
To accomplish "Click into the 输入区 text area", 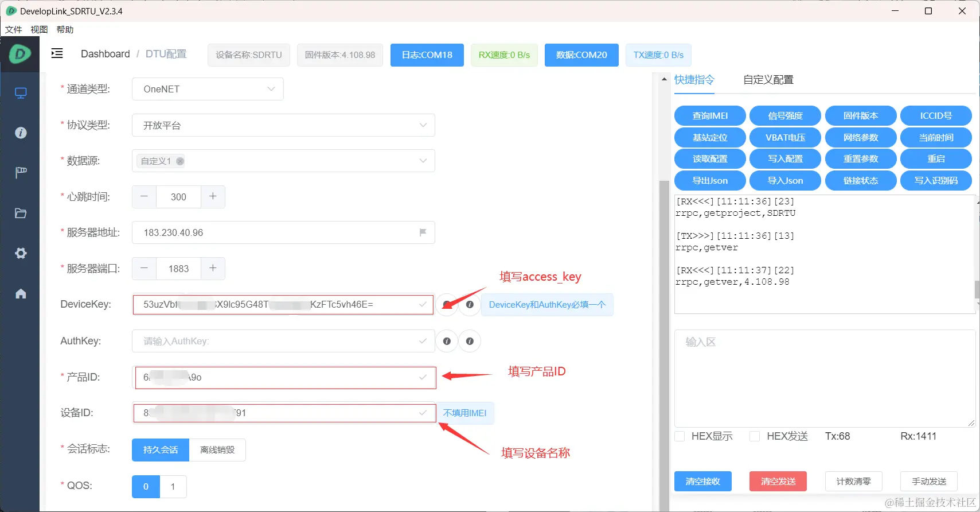I will (x=825, y=378).
